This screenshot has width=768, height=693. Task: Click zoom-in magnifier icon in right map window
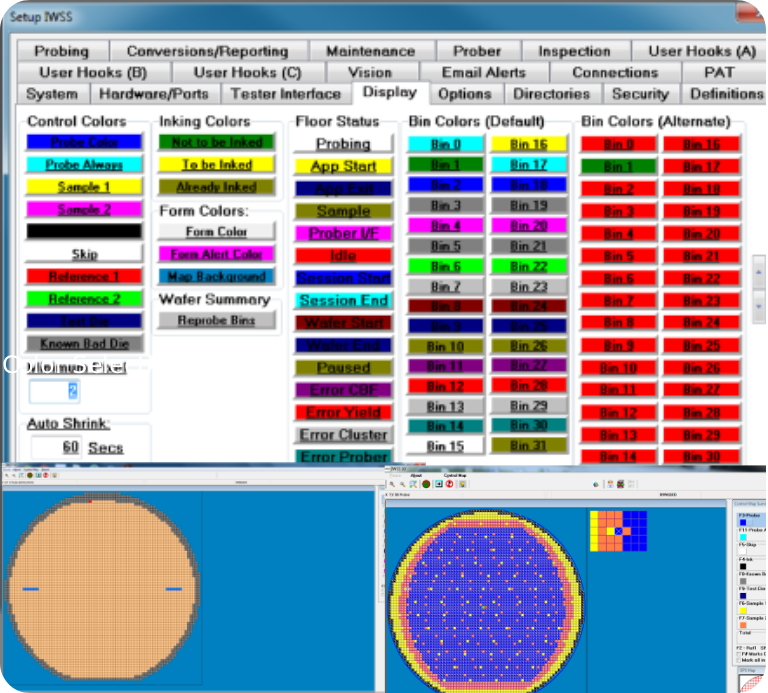pyautogui.click(x=393, y=484)
